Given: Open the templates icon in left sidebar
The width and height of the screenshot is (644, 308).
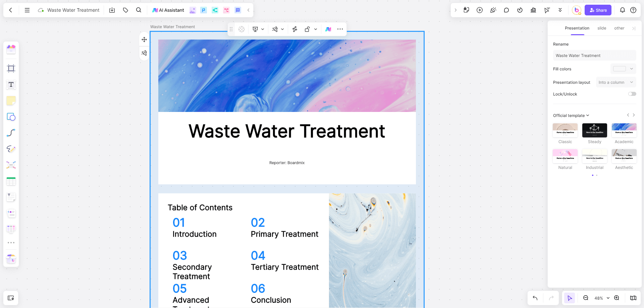Looking at the screenshot, I should click(11, 49).
